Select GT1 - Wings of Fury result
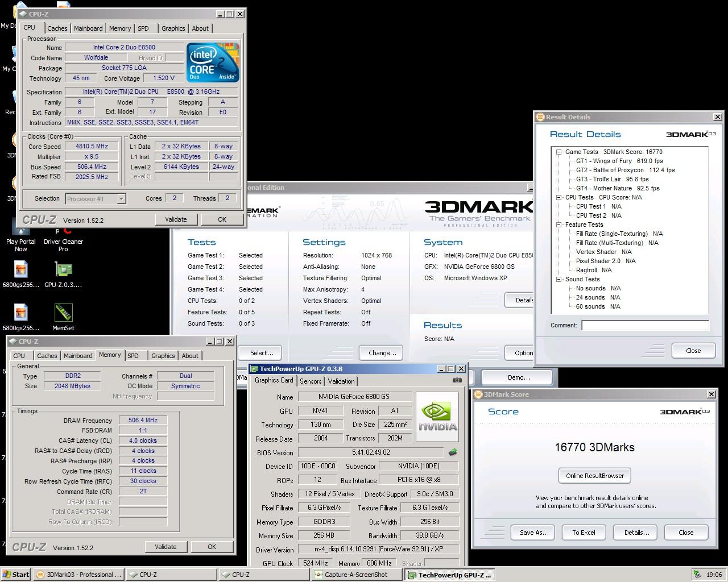728x582 pixels. pos(619,161)
